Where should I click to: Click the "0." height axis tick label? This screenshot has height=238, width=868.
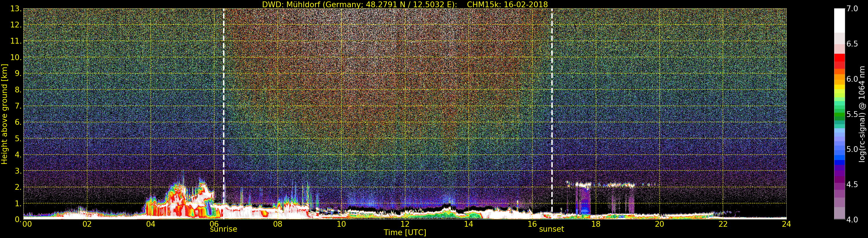click(18, 220)
